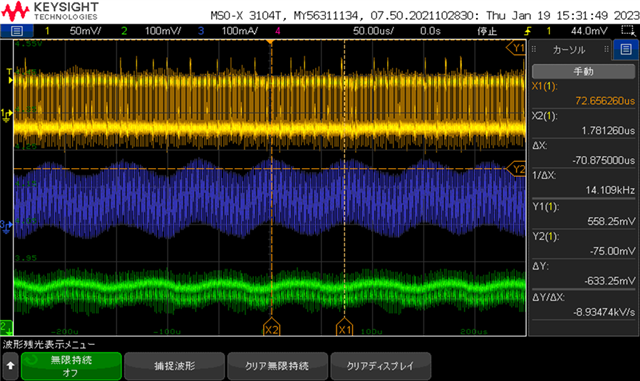Image resolution: width=640 pixels, height=381 pixels.
Task: Open the main menu icon at top-left
Action: (x=17, y=31)
